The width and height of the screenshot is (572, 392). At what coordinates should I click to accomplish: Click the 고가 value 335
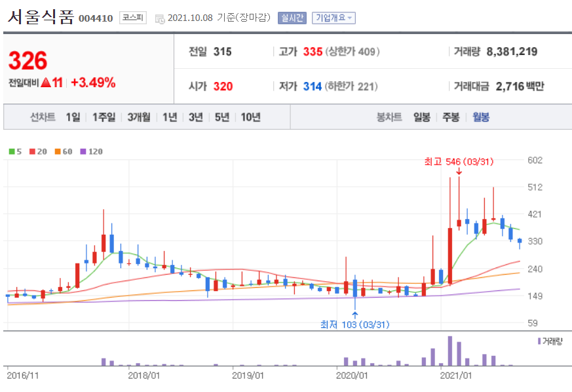pyautogui.click(x=313, y=52)
